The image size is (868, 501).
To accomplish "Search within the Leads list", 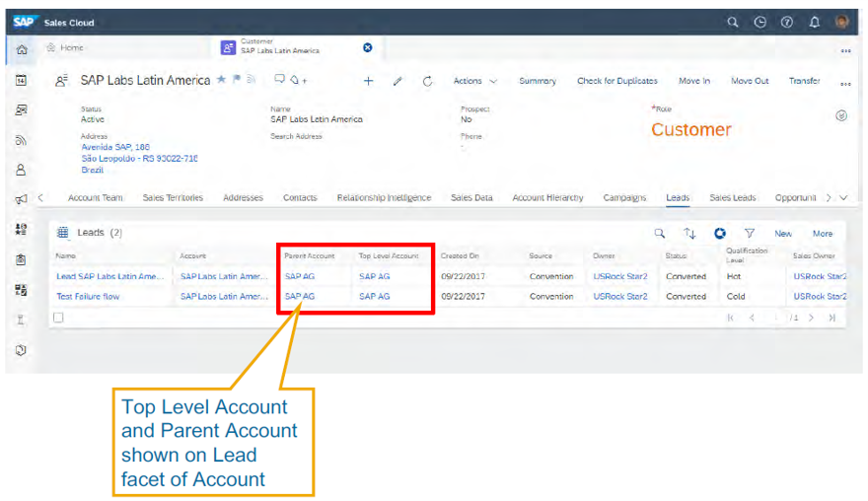I will [659, 233].
